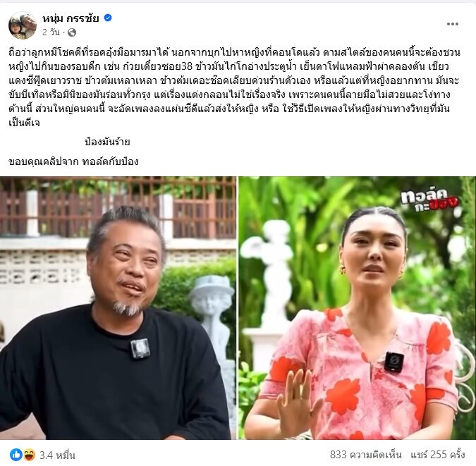This screenshot has height=466, width=476.
Task: Click the main post paragraph text
Action: (234, 87)
